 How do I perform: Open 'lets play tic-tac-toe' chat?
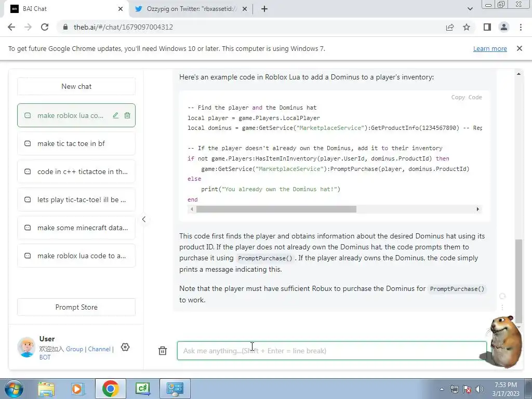pos(76,199)
